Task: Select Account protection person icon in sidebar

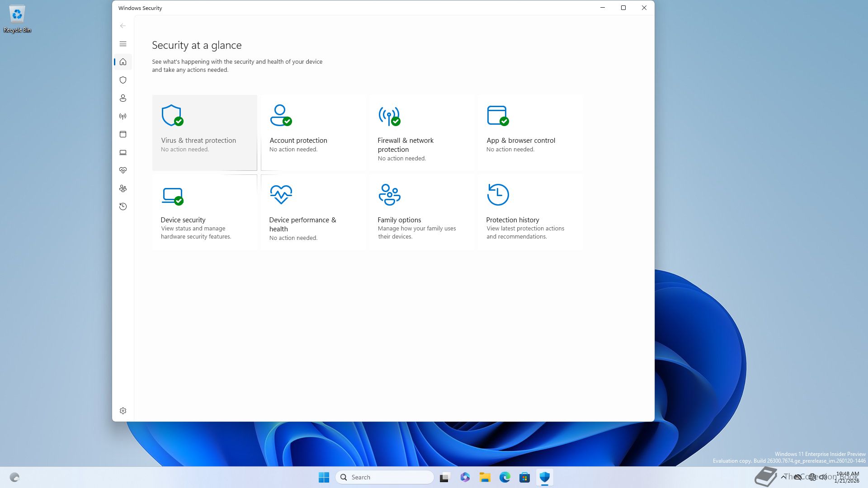Action: [123, 98]
